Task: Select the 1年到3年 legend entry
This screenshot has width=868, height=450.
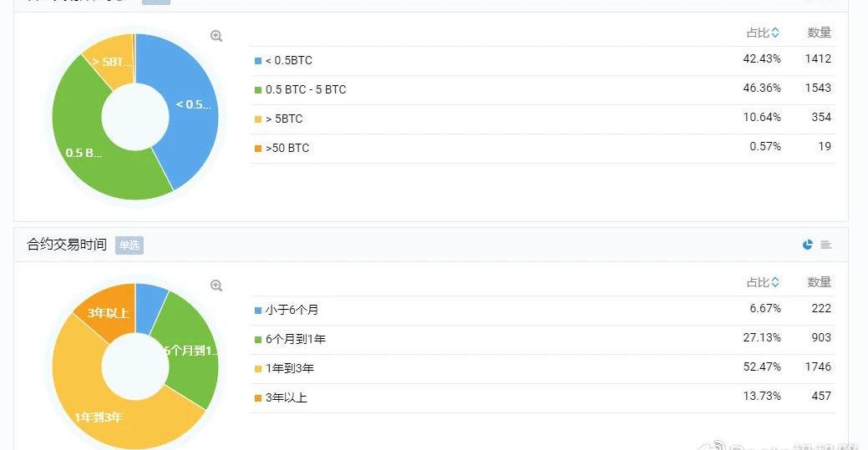Action: pos(289,368)
